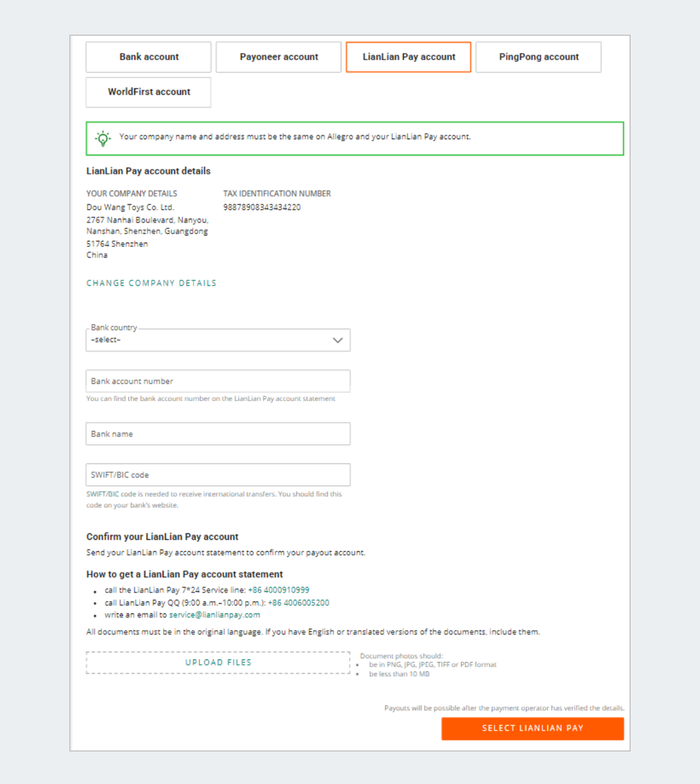Viewport: 700px width, 784px height.
Task: Open the LianLian Pay account tab
Action: tap(408, 57)
